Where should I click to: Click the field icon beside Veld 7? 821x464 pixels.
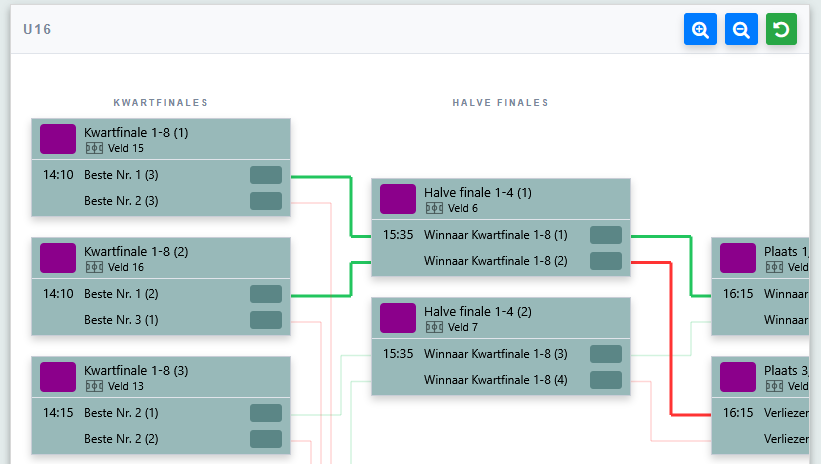click(434, 327)
